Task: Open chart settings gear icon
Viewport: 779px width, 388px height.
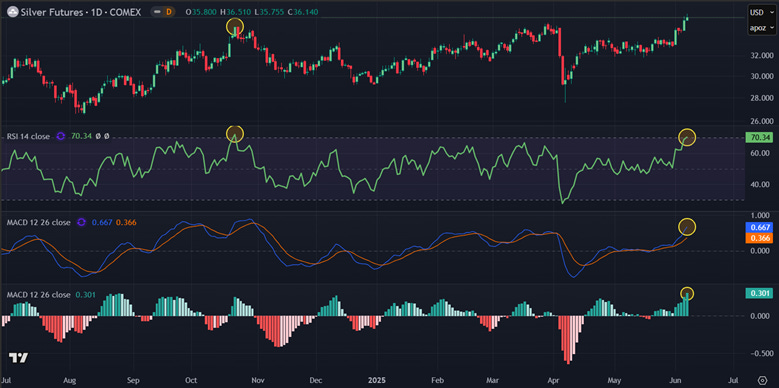Action: coord(763,380)
